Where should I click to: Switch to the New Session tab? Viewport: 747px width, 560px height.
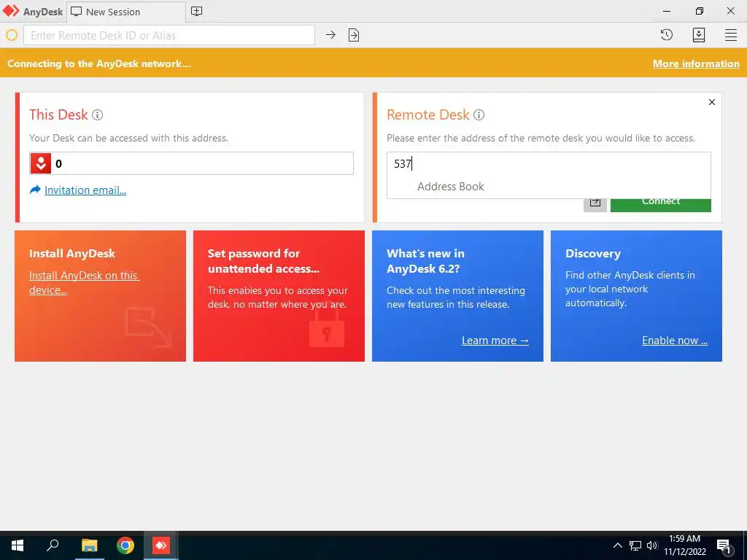tap(125, 12)
